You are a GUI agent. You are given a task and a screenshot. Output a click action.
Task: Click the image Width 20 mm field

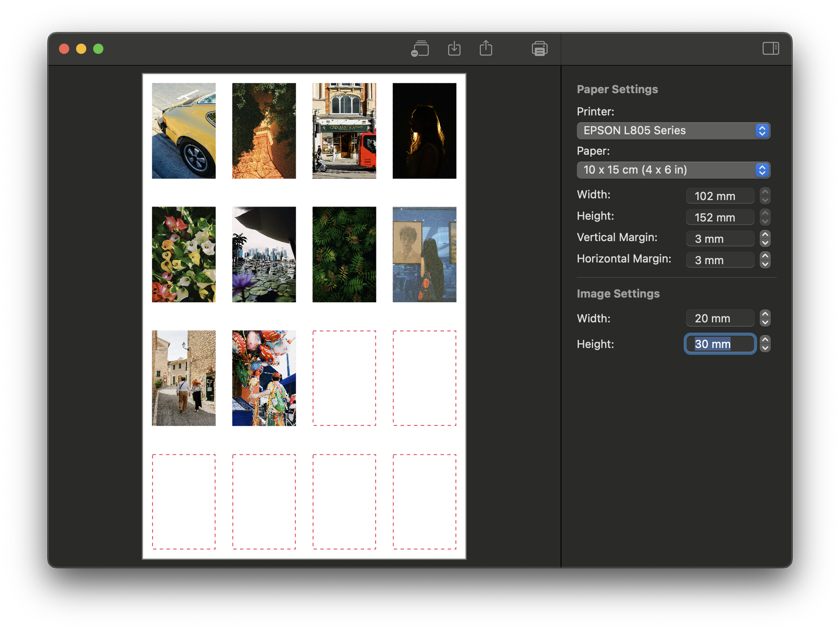click(720, 318)
